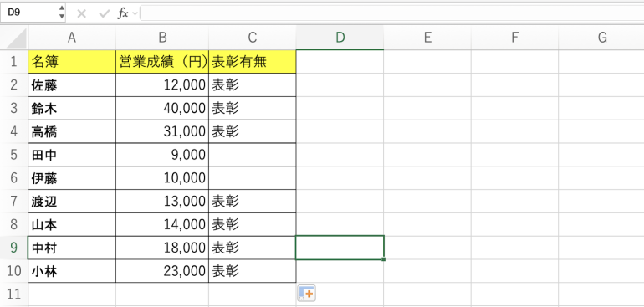Click the confirm checkmark in formula bar
644x307 pixels.
point(105,14)
